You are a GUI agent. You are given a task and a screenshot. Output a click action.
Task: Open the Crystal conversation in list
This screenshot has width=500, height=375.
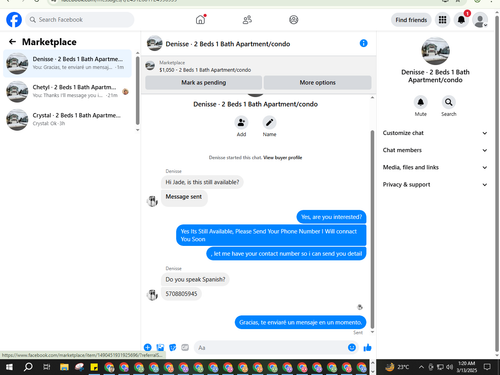coord(67,119)
